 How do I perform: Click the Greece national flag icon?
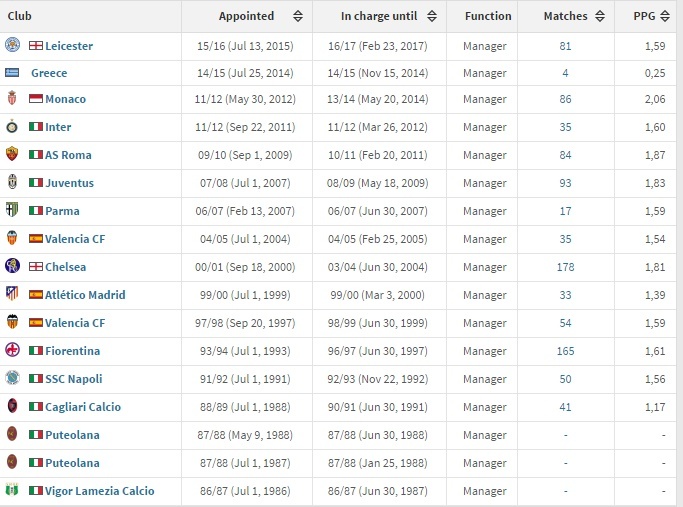(12, 73)
